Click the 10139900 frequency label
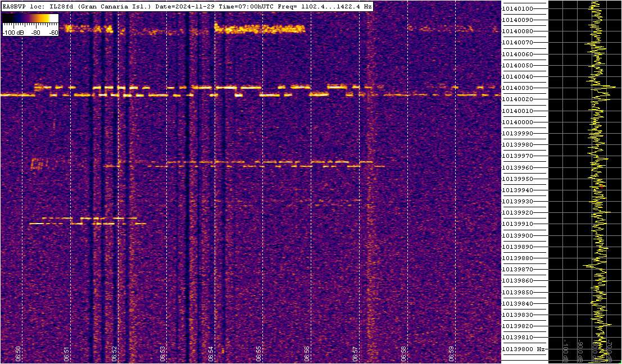Viewport: 622px width, 364px height. pos(518,235)
